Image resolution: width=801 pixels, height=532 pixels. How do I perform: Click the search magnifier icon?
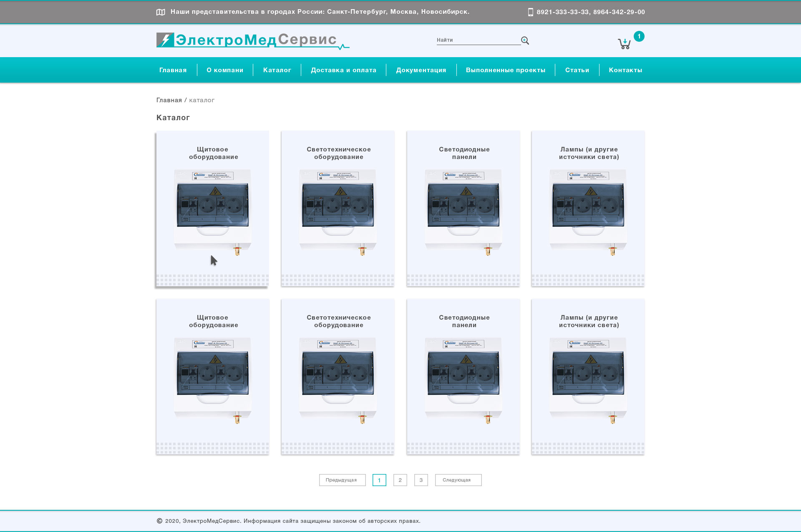tap(525, 40)
